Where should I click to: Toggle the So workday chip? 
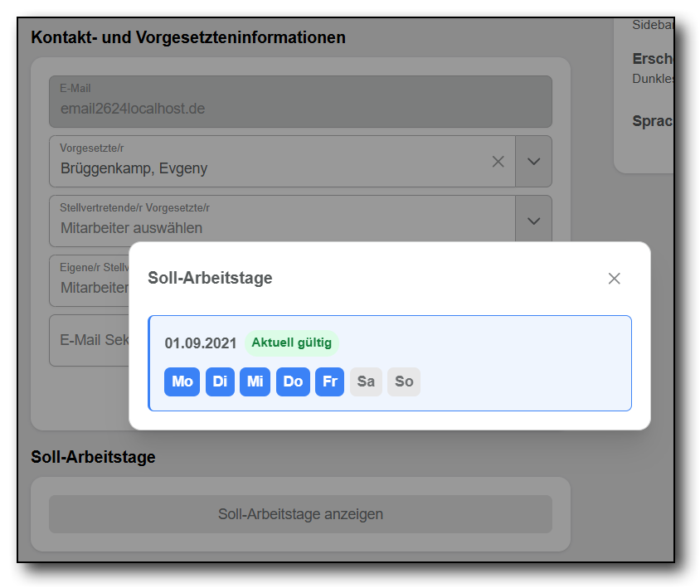tap(404, 381)
